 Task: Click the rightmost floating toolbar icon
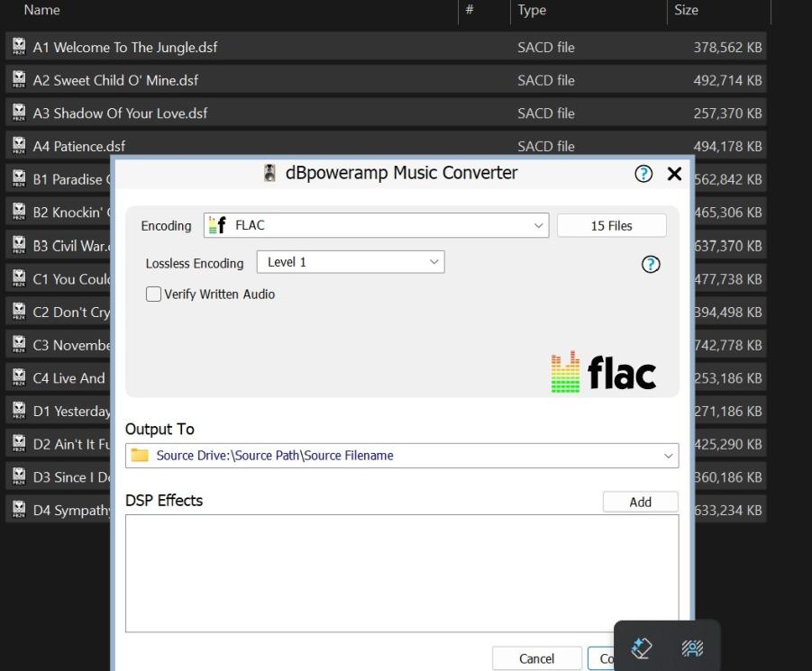click(x=692, y=648)
